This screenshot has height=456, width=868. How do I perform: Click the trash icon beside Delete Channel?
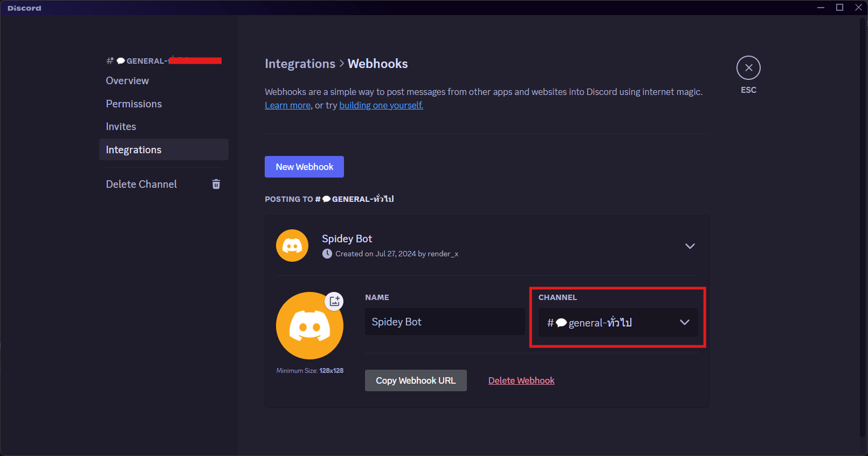(216, 184)
